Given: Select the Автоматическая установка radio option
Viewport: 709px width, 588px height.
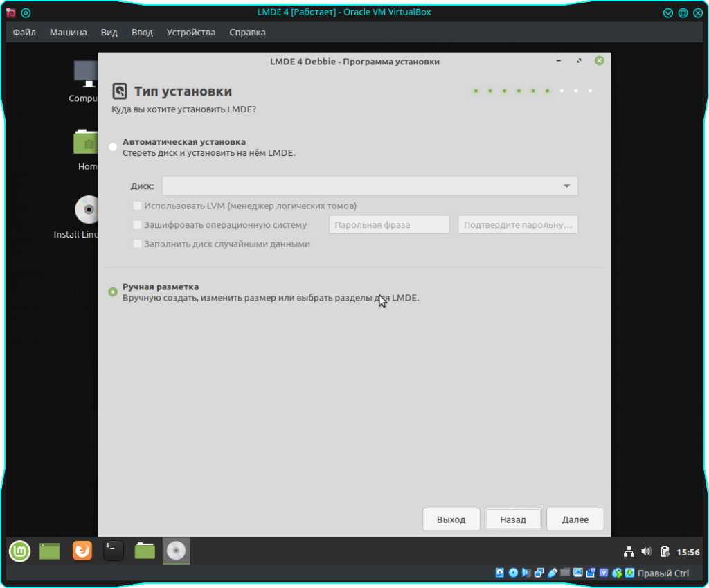Looking at the screenshot, I should tap(113, 147).
